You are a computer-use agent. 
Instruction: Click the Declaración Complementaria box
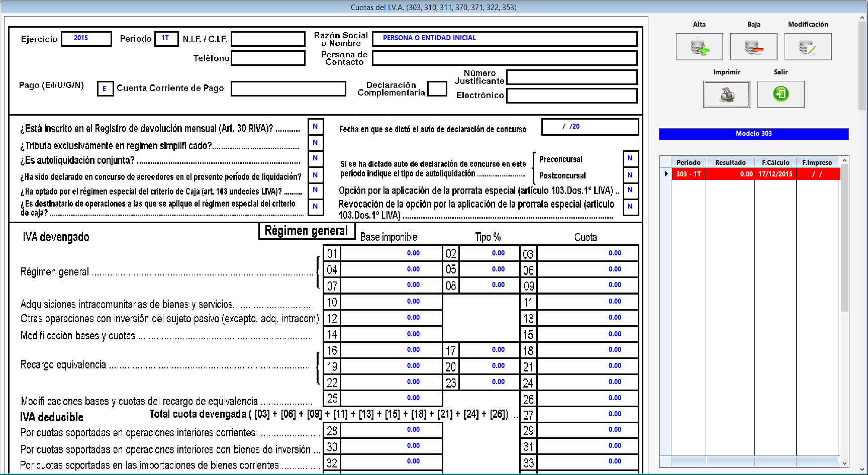[437, 89]
